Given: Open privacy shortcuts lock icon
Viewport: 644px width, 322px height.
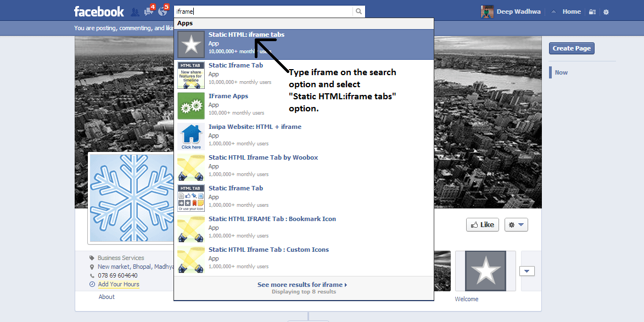Looking at the screenshot, I should pyautogui.click(x=592, y=12).
